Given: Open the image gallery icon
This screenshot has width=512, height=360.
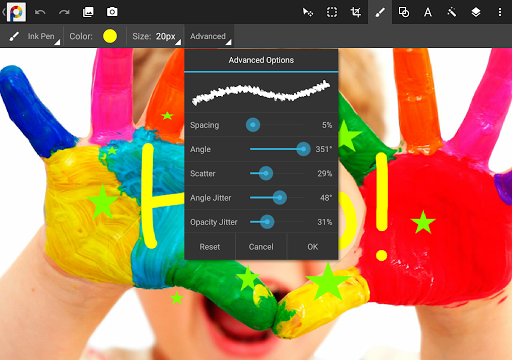Looking at the screenshot, I should click(88, 12).
